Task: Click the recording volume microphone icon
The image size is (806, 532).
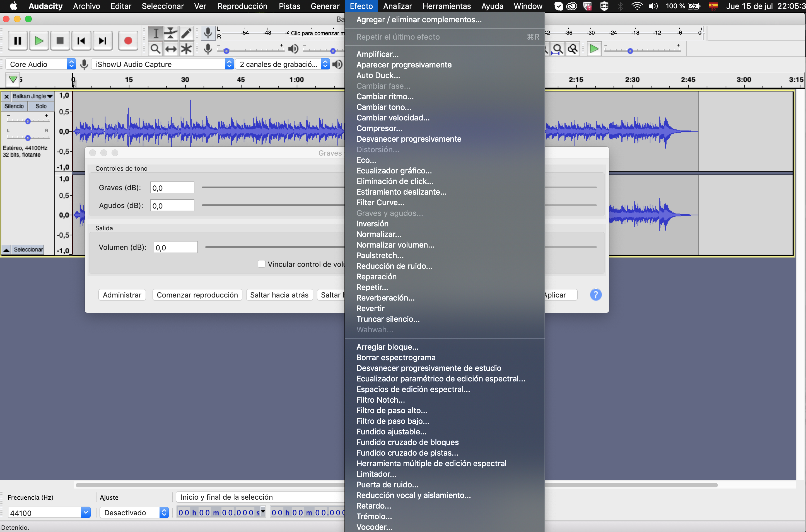Action: pos(208,49)
